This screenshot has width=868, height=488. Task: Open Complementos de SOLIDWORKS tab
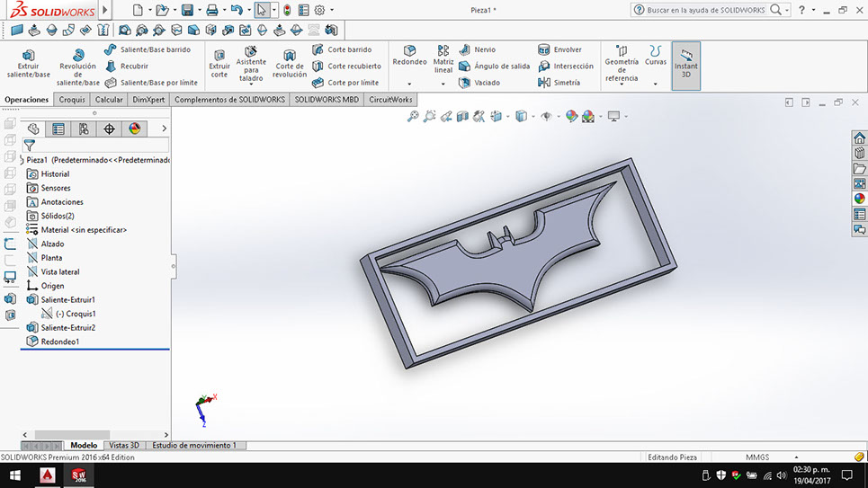click(x=229, y=100)
